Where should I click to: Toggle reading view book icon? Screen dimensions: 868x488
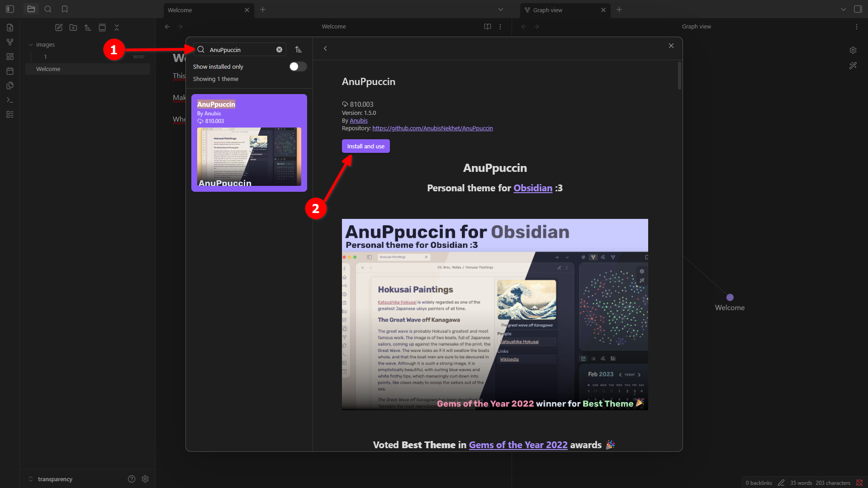pyautogui.click(x=488, y=27)
